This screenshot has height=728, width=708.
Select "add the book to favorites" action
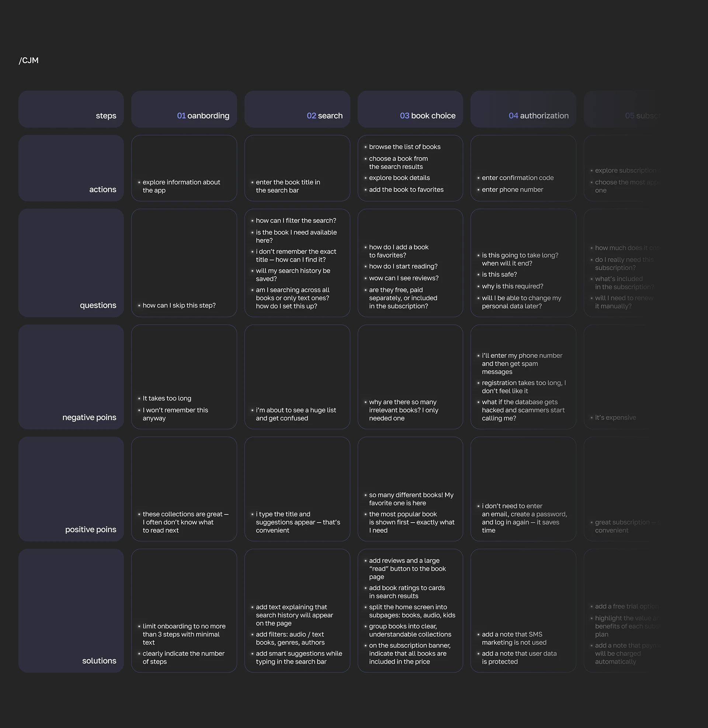coord(406,190)
